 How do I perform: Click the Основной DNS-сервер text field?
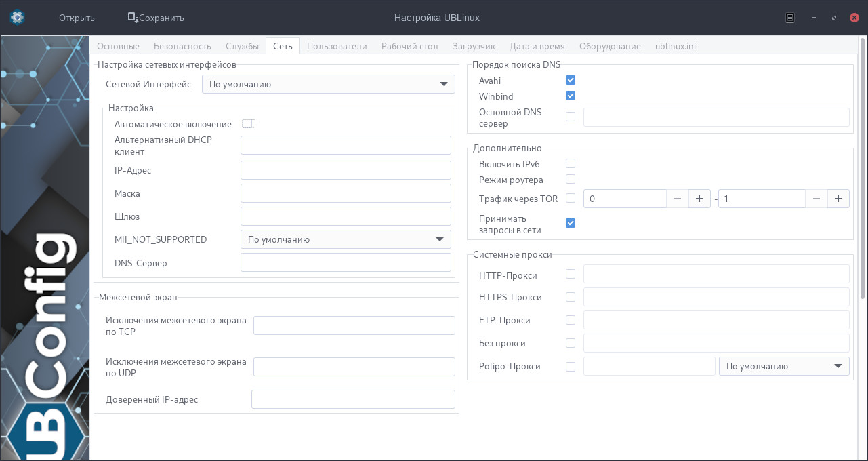716,117
